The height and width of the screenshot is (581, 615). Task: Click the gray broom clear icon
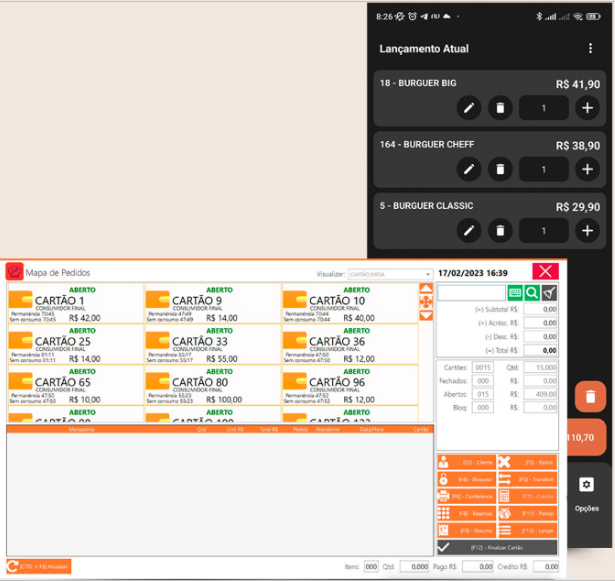pyautogui.click(x=549, y=293)
